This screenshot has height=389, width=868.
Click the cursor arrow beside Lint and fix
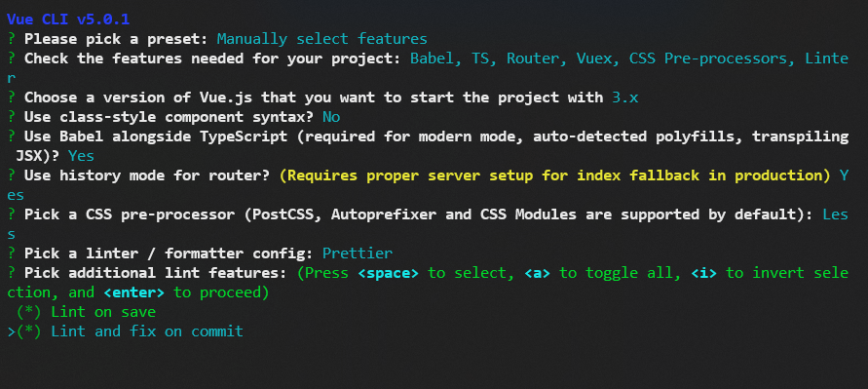pyautogui.click(x=11, y=331)
